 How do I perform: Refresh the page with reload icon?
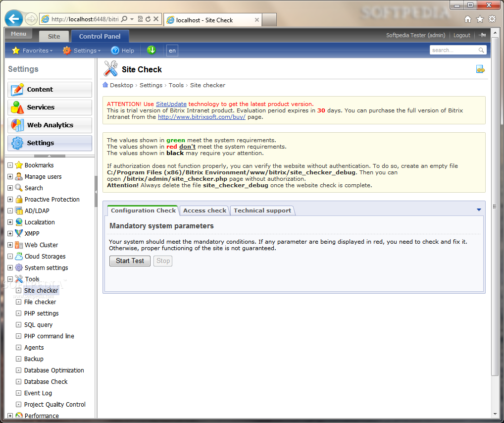[148, 19]
